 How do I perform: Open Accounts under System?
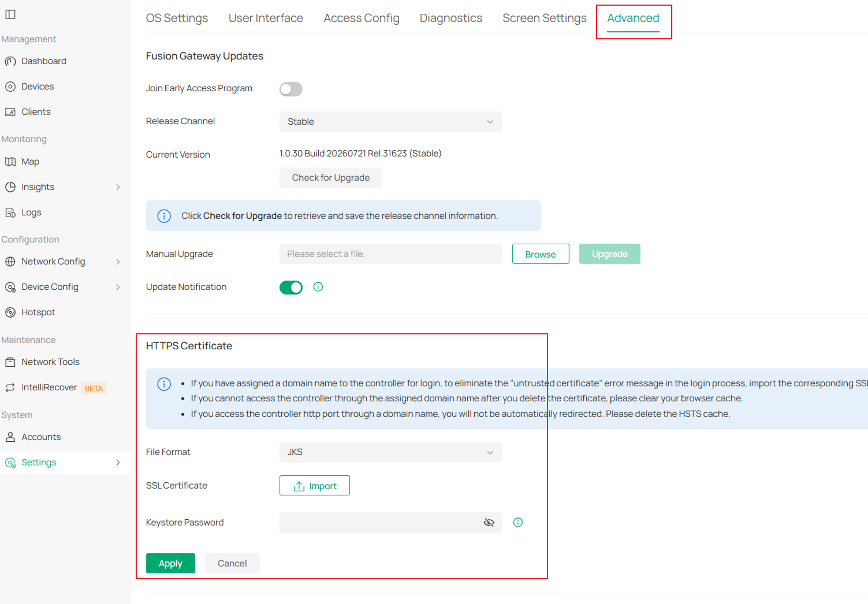pyautogui.click(x=41, y=437)
